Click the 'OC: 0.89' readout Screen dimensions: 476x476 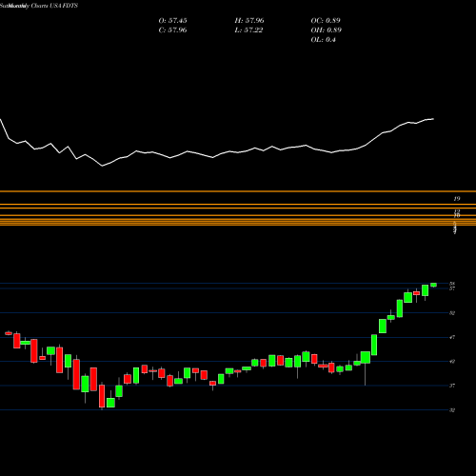pyautogui.click(x=326, y=21)
